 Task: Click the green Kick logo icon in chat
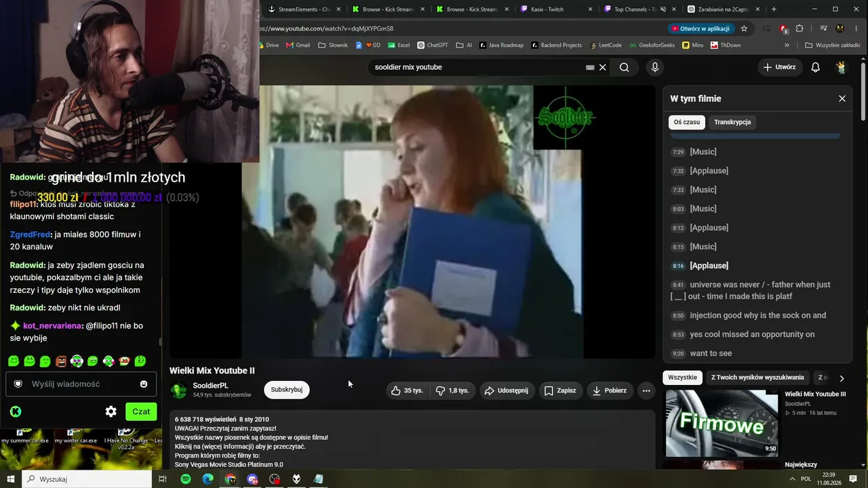[16, 411]
